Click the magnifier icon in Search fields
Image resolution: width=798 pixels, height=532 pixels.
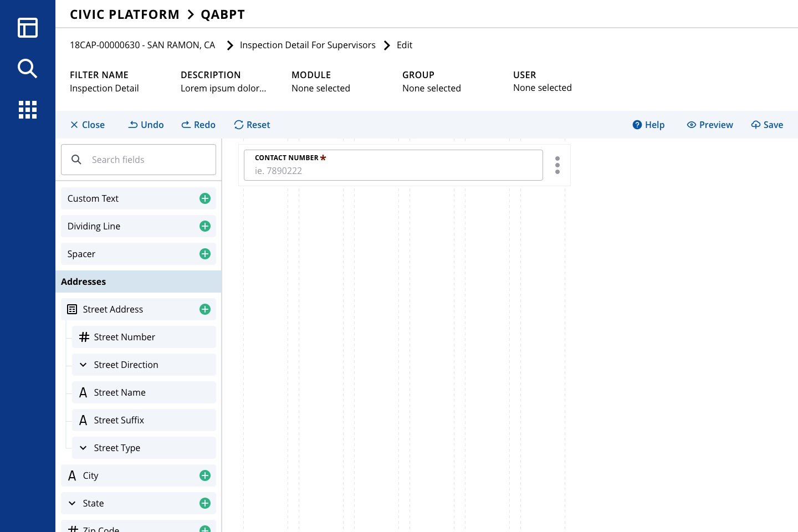(x=76, y=160)
